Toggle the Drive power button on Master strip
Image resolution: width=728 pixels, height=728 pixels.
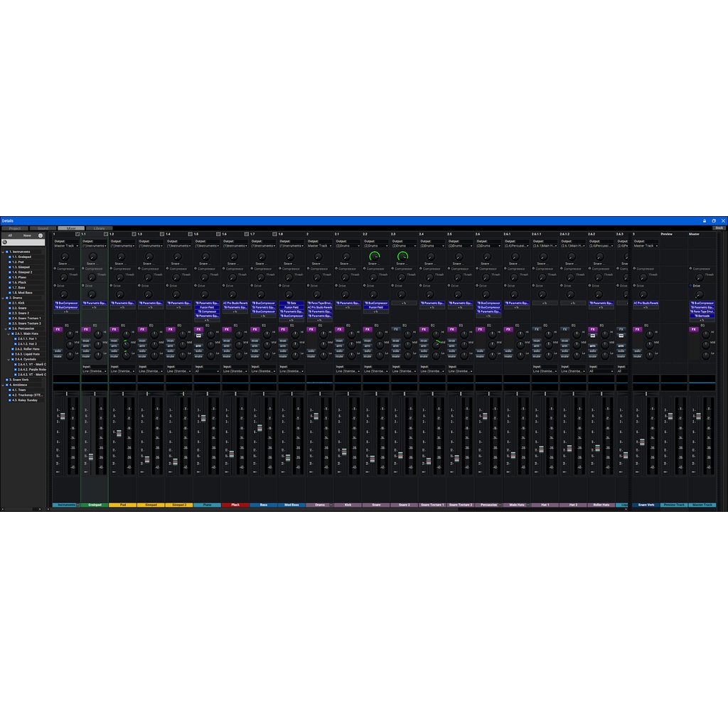pos(691,286)
